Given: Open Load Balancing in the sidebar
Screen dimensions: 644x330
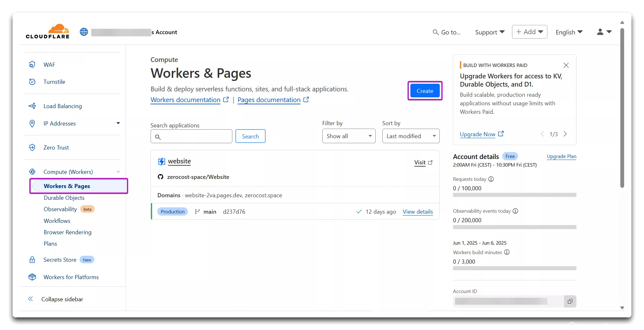Looking at the screenshot, I should coord(63,106).
